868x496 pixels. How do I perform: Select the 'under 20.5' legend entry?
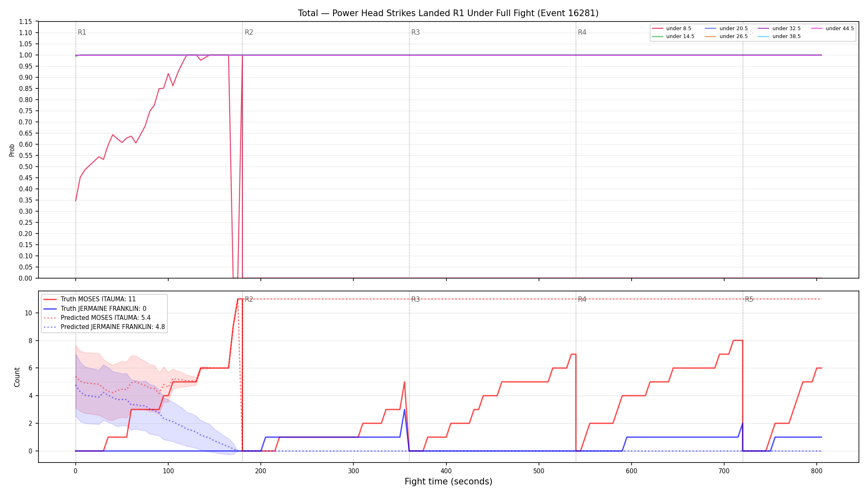pos(726,29)
